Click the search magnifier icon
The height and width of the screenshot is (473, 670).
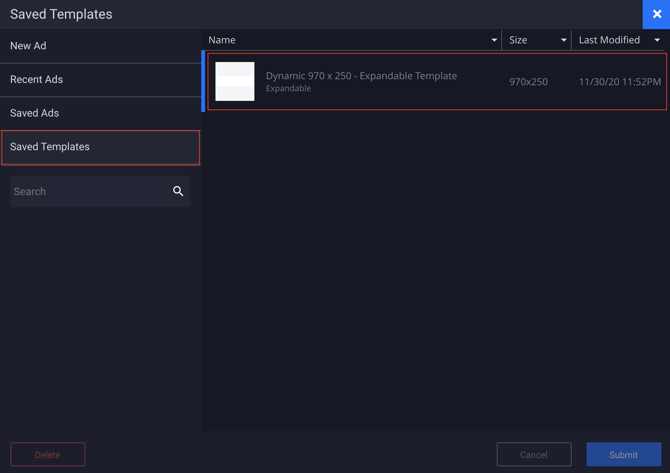(178, 191)
